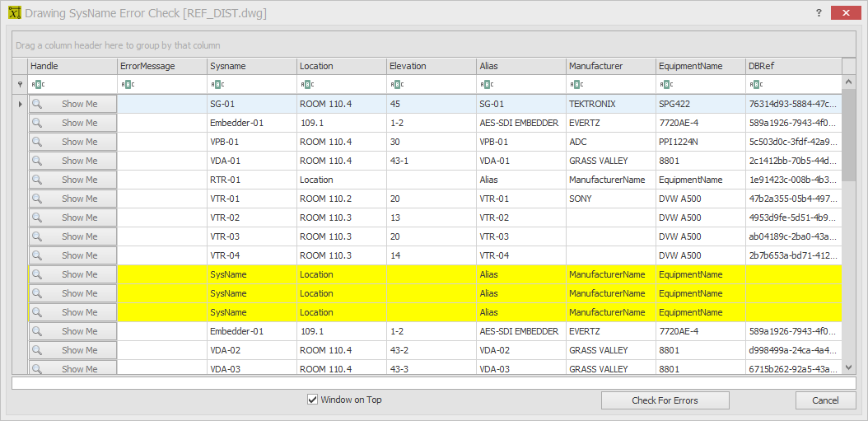Click the Elevation column filter condition icon
Screen dimensions: 868x421
click(397, 85)
